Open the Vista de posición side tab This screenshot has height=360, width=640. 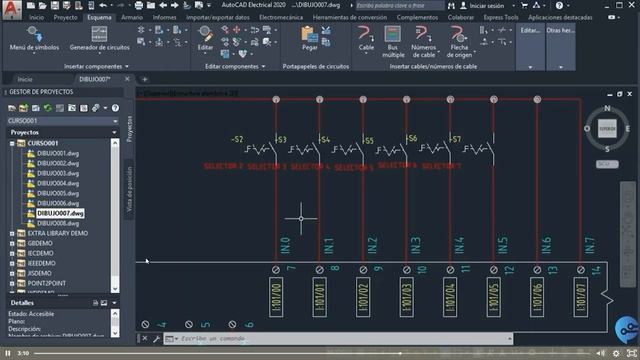(x=129, y=189)
